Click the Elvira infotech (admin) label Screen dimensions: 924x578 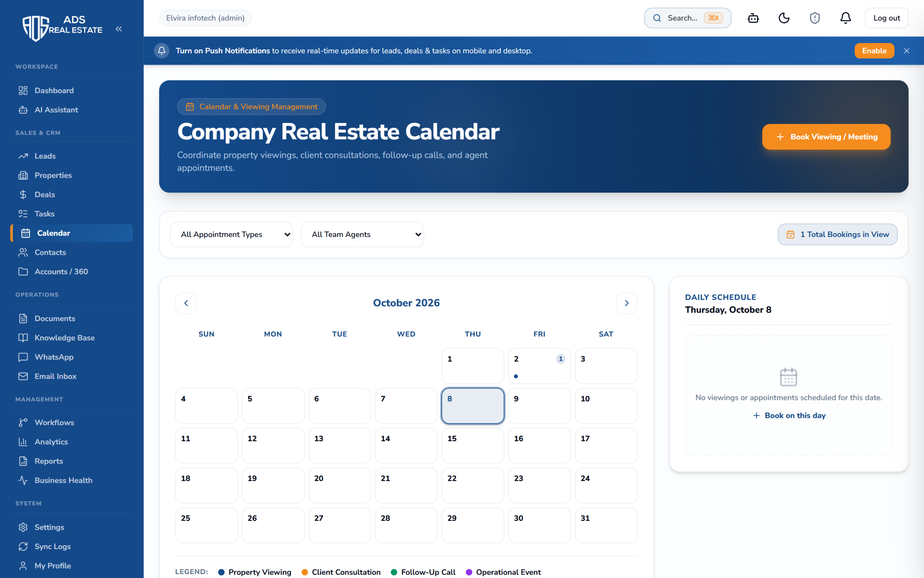click(x=205, y=18)
